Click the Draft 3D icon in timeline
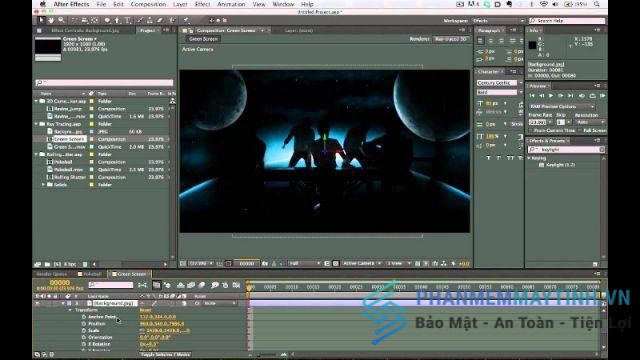The width and height of the screenshot is (640, 360). 168,285
